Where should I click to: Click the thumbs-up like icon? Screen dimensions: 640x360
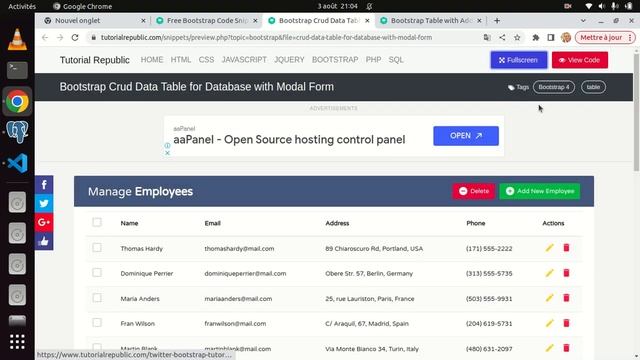click(x=44, y=241)
